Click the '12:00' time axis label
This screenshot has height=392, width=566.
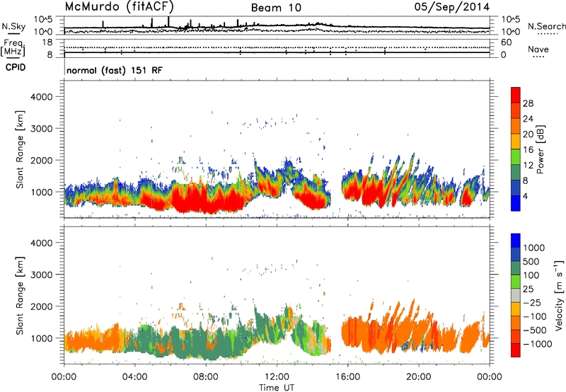[277, 377]
